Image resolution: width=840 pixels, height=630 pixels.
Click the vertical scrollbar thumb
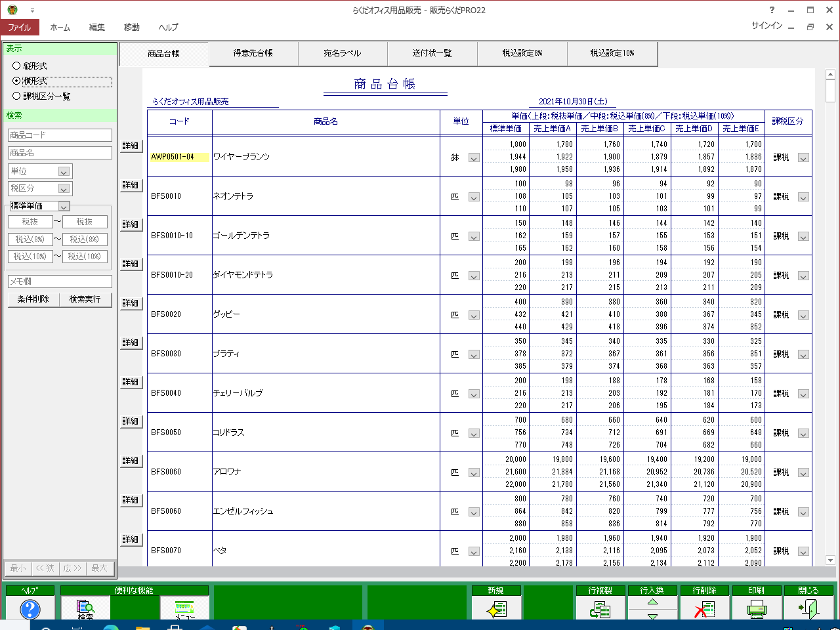pyautogui.click(x=830, y=91)
